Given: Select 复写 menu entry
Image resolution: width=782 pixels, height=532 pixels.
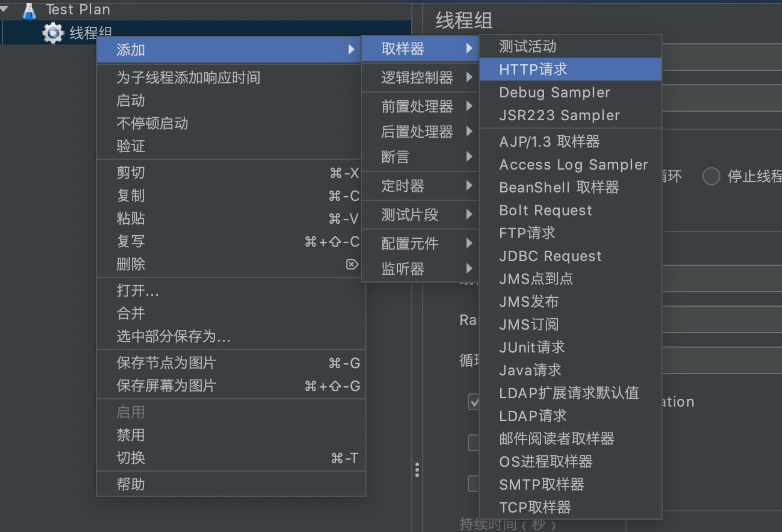Looking at the screenshot, I should [229, 241].
